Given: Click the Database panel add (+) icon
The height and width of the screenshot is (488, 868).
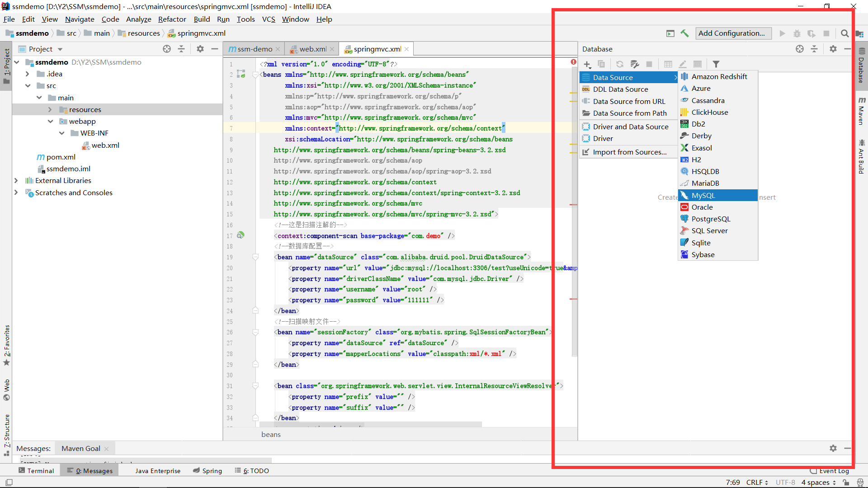Looking at the screenshot, I should (x=587, y=64).
